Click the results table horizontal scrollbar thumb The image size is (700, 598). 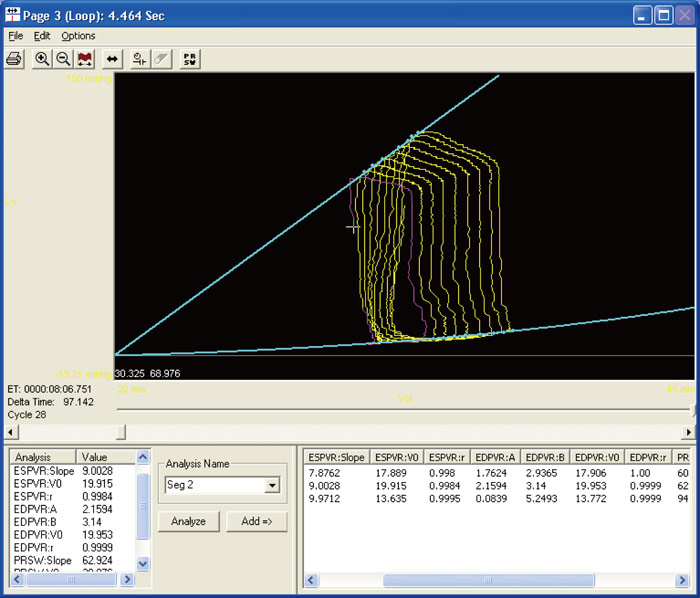tap(488, 580)
